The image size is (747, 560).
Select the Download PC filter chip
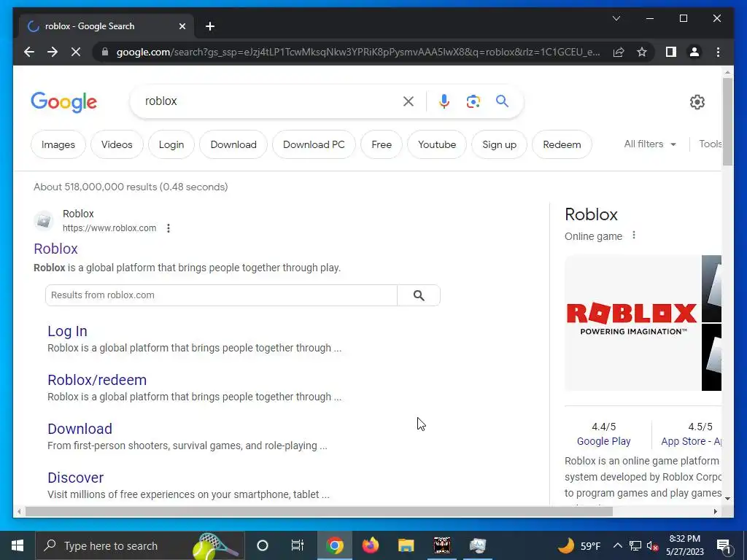click(314, 144)
